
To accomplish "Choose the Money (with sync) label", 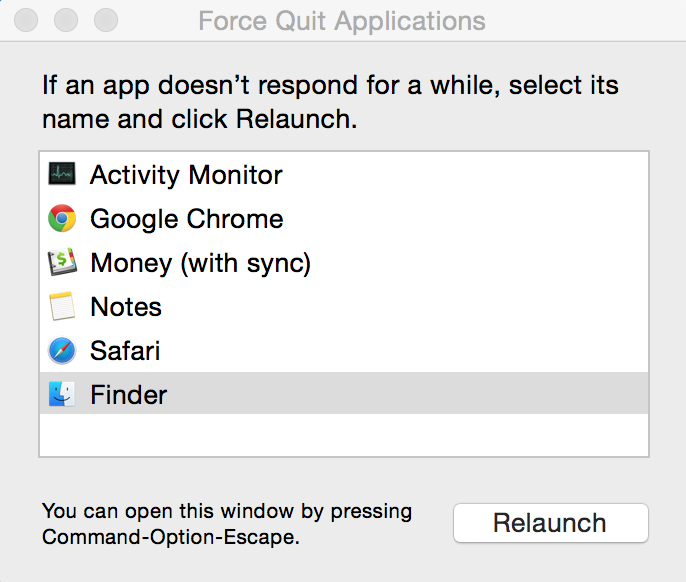I will [x=200, y=263].
